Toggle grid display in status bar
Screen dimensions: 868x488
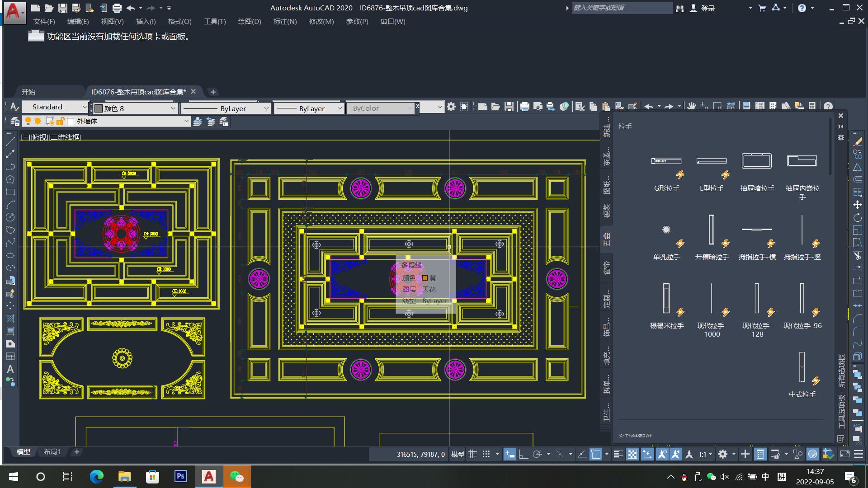pos(472,454)
